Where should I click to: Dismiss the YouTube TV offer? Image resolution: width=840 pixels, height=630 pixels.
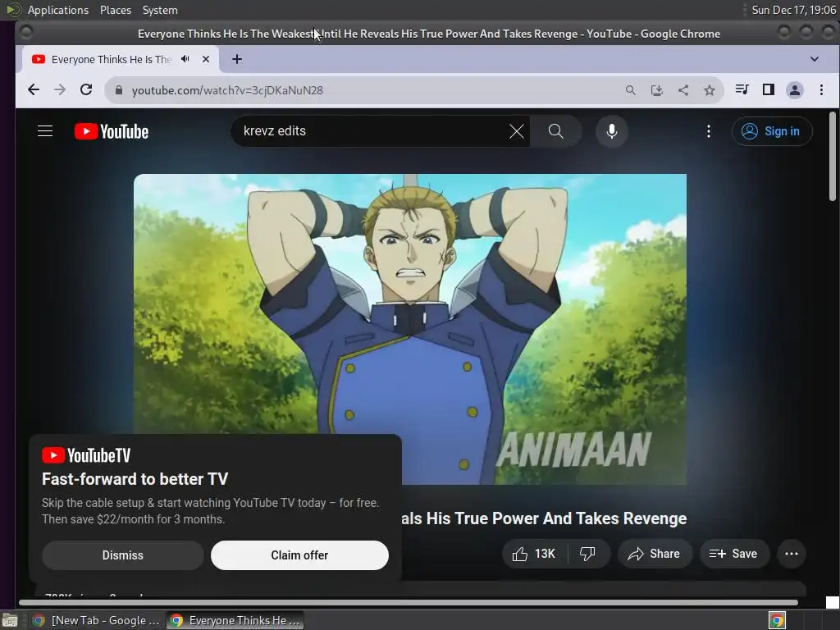123,555
